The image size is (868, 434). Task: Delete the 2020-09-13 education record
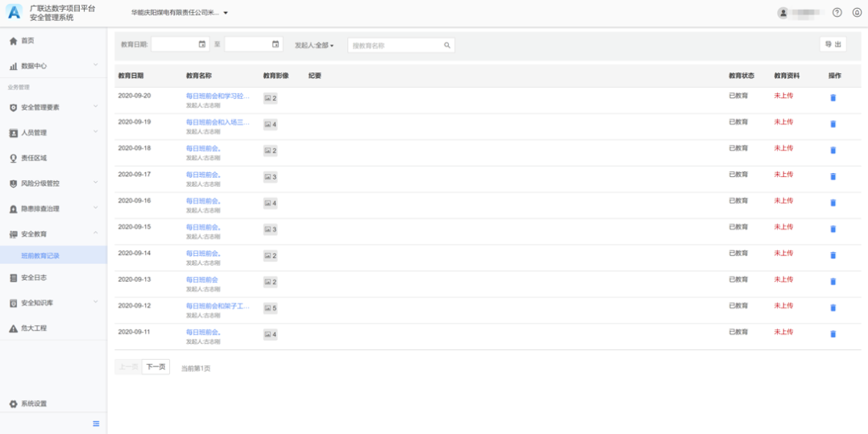pos(833,281)
